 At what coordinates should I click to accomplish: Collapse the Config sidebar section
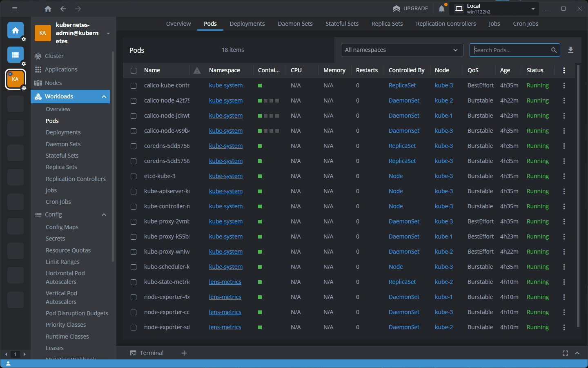(x=104, y=214)
